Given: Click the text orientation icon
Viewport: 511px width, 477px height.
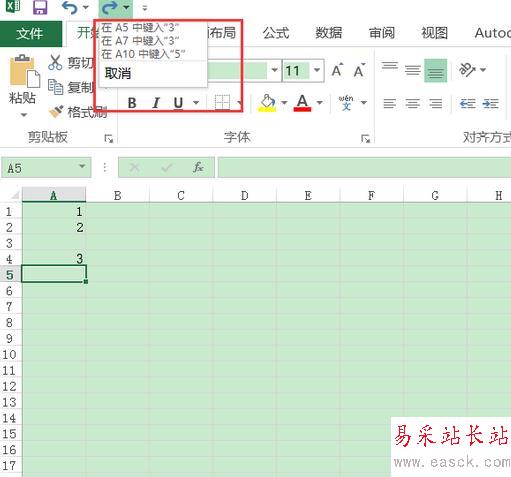Looking at the screenshot, I should (x=467, y=70).
